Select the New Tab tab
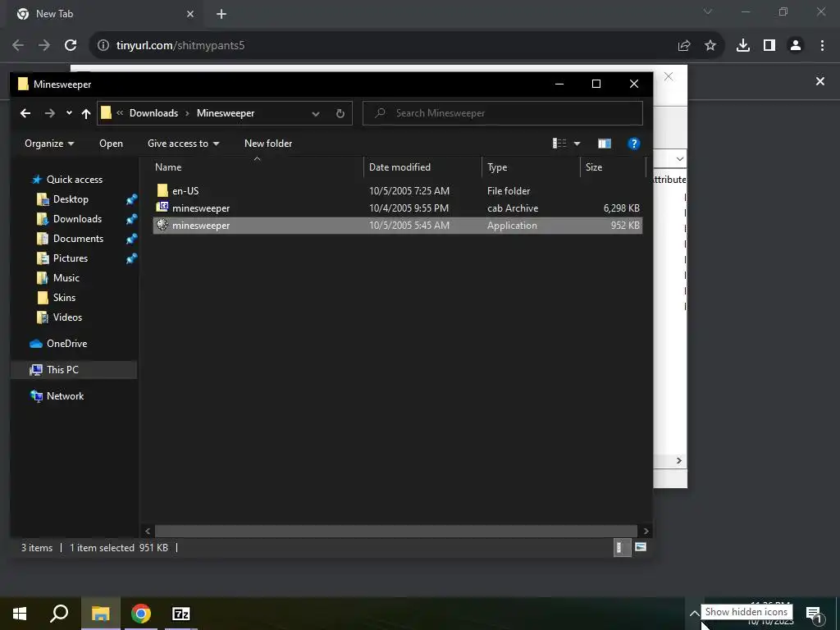 (x=104, y=14)
